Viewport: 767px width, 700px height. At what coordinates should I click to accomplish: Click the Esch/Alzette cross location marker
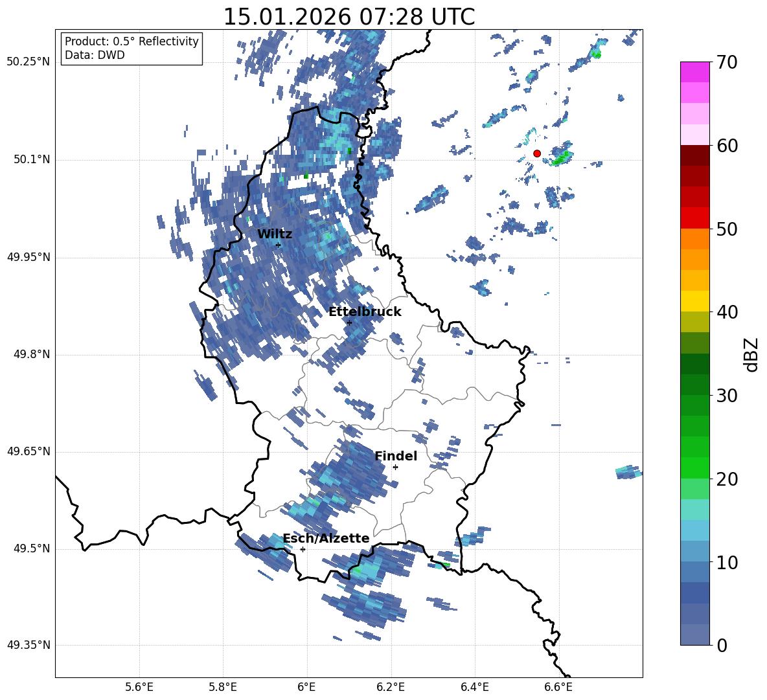[x=303, y=549]
